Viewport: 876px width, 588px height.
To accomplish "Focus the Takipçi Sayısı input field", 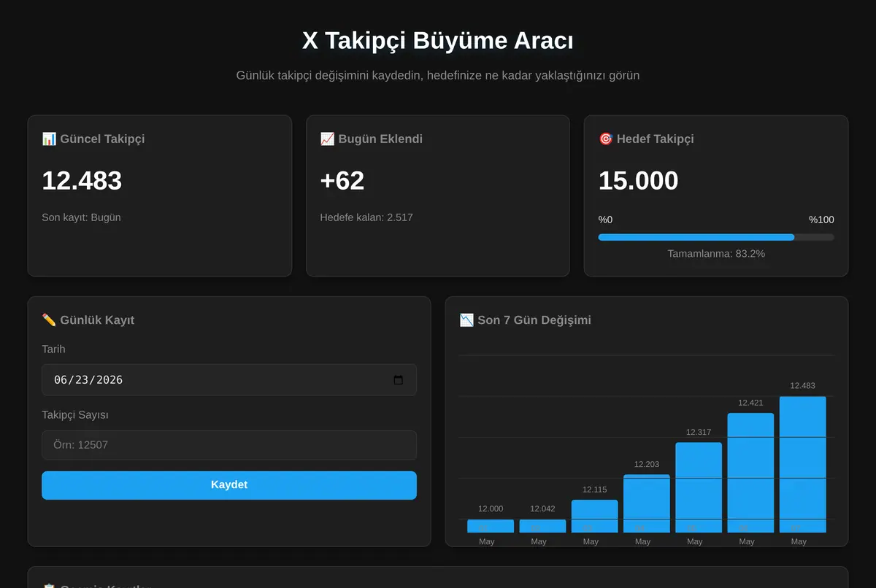I will point(229,445).
